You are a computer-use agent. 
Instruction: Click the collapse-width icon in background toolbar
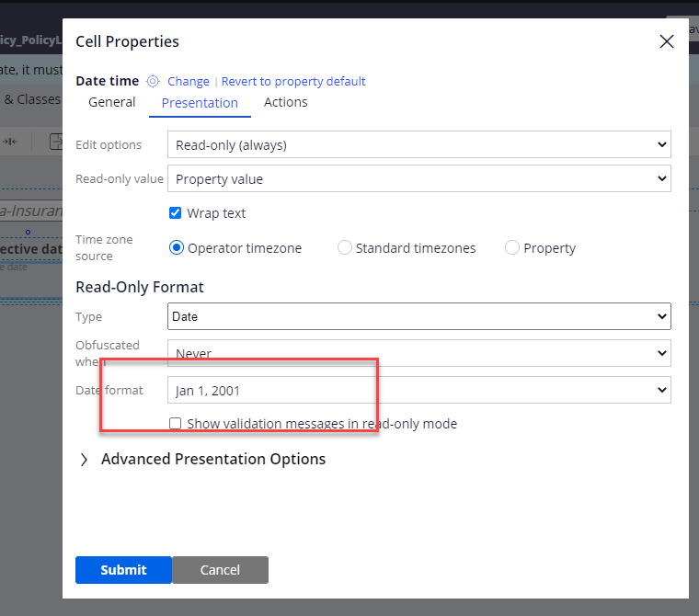(x=10, y=142)
